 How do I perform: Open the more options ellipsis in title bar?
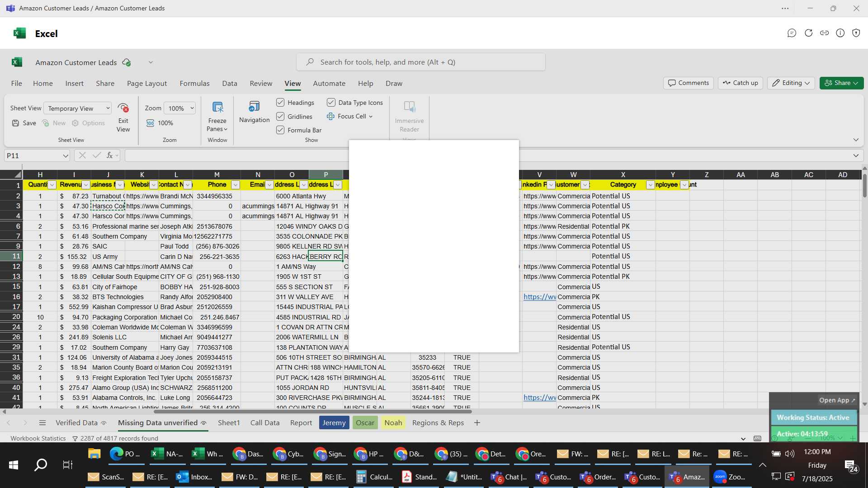[x=785, y=8]
